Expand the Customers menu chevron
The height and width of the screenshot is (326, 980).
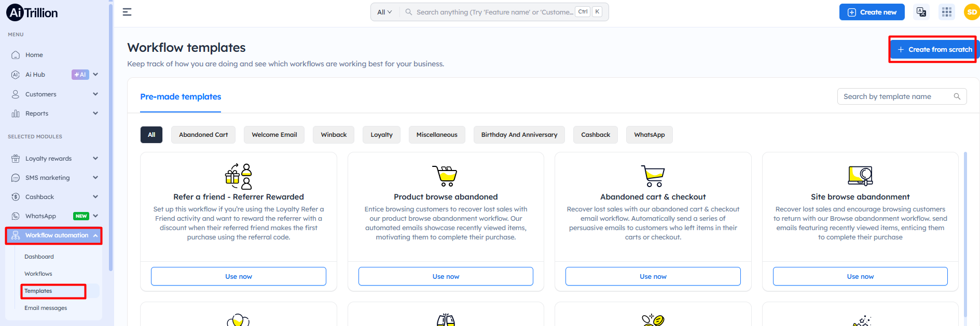(95, 94)
